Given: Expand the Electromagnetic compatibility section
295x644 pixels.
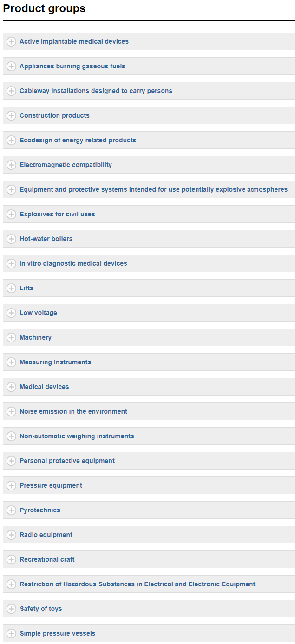Looking at the screenshot, I should (149, 165).
